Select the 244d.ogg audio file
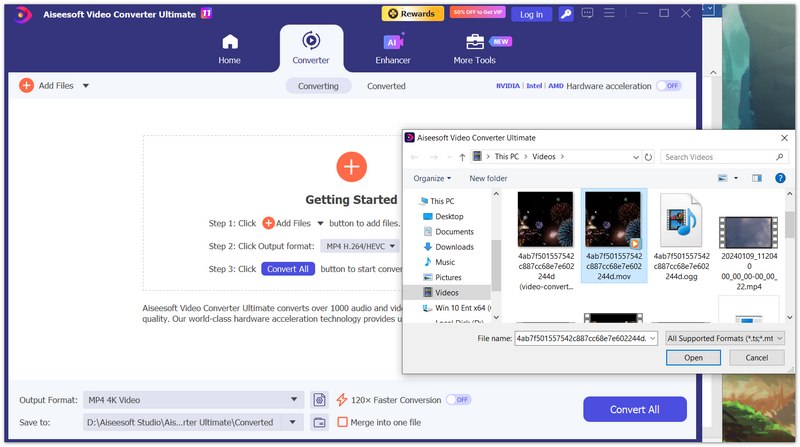 681,236
